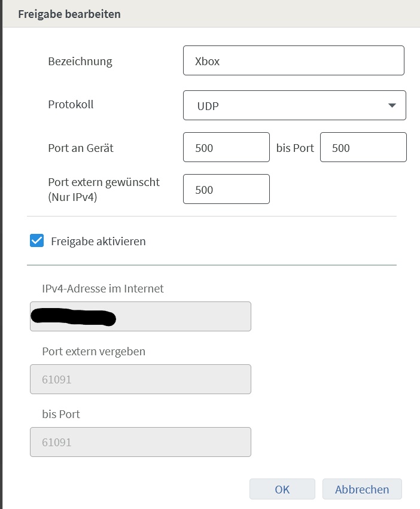Click the Protokoll dropdown arrow
420x509 pixels.
pos(392,105)
